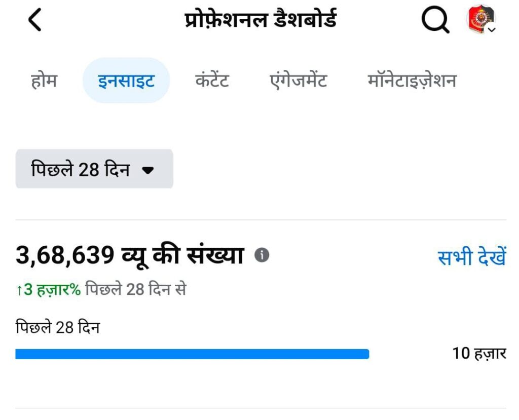Viewport: 519px width, 420px height.
Task: Click the green up-arrow growth indicator
Action: tap(19, 290)
